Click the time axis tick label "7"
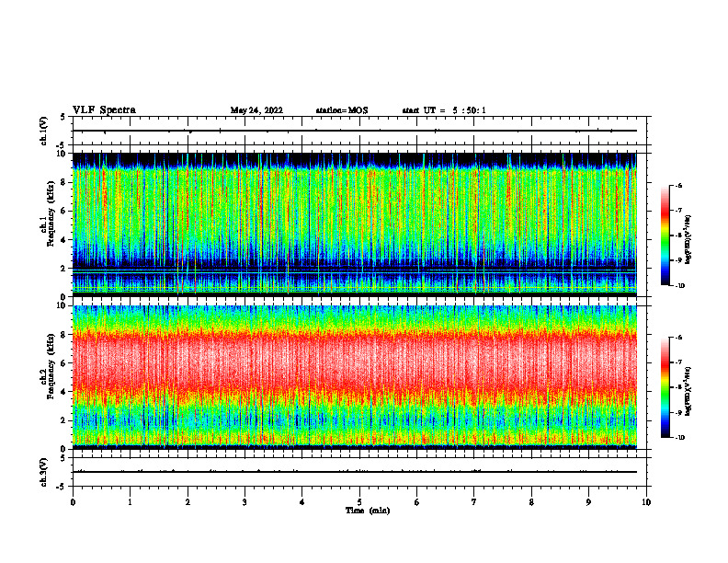The image size is (728, 563). [x=474, y=502]
